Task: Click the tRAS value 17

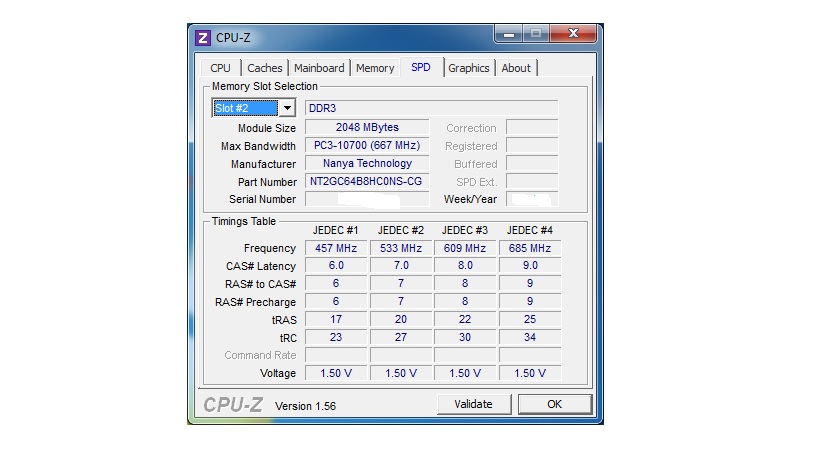Action: coord(336,319)
